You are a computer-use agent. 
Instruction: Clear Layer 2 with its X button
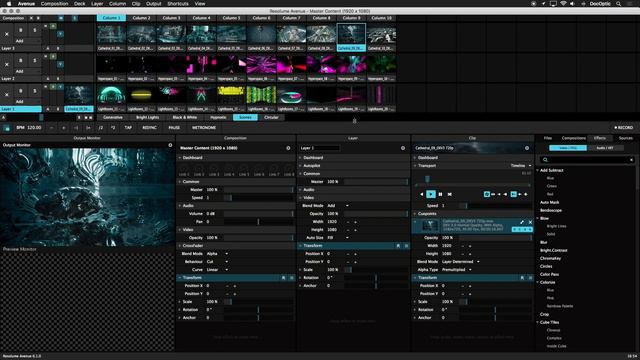point(7,64)
